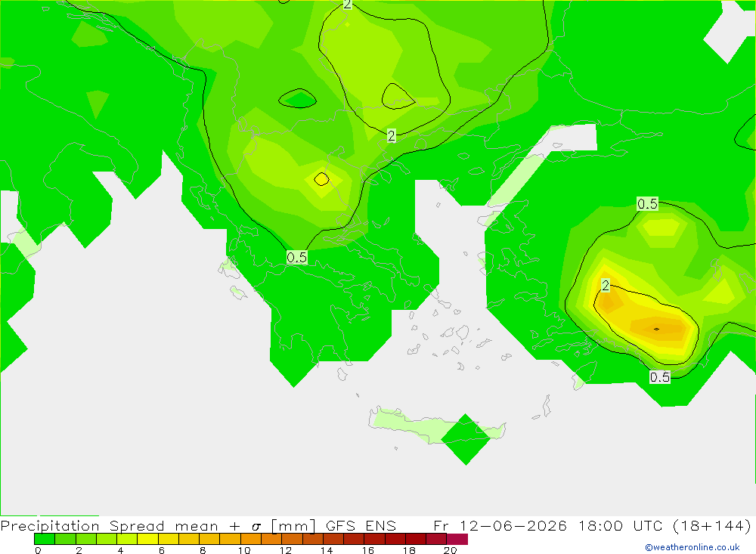Click the legend tick label "0"
This screenshot has height=554, width=756.
click(38, 550)
